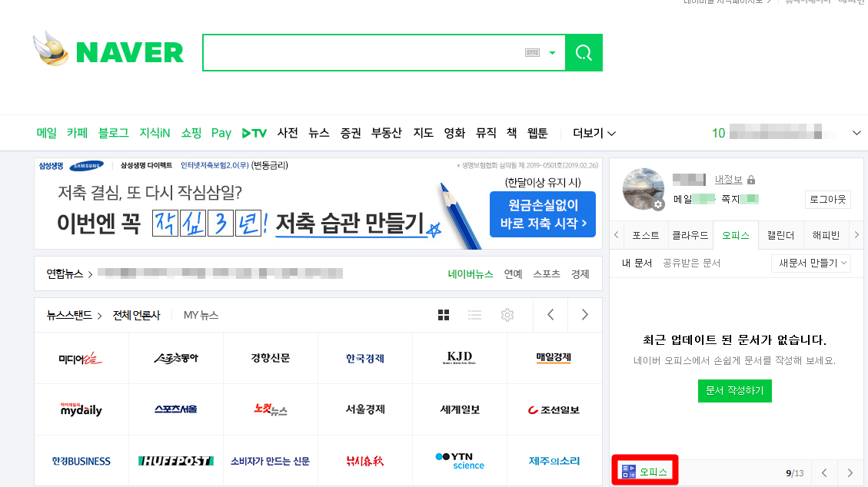Switch to the 클라우드 tab
Image resolution: width=868 pixels, height=487 pixels.
click(x=690, y=236)
